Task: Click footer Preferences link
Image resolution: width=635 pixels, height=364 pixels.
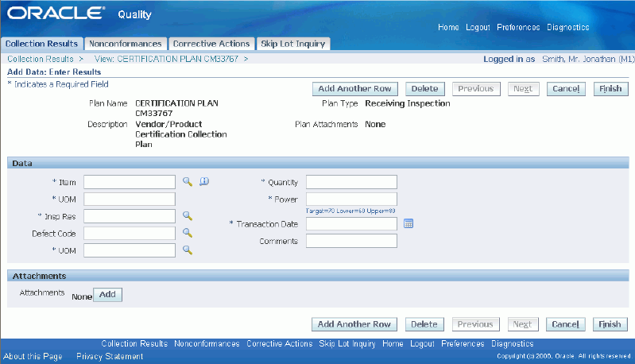Action: (x=463, y=344)
